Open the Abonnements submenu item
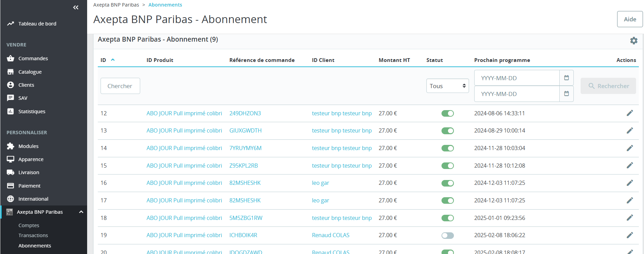The width and height of the screenshot is (644, 254). coord(35,246)
